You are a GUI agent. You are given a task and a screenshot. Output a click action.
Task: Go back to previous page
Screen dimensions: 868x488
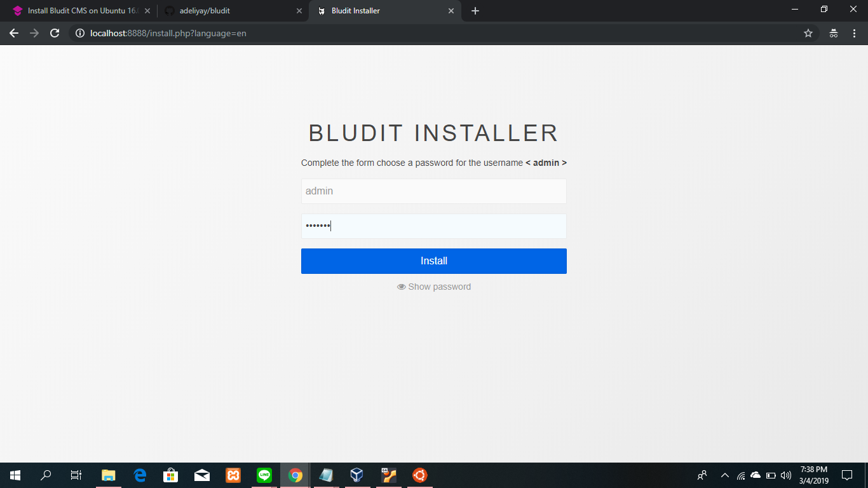click(14, 33)
